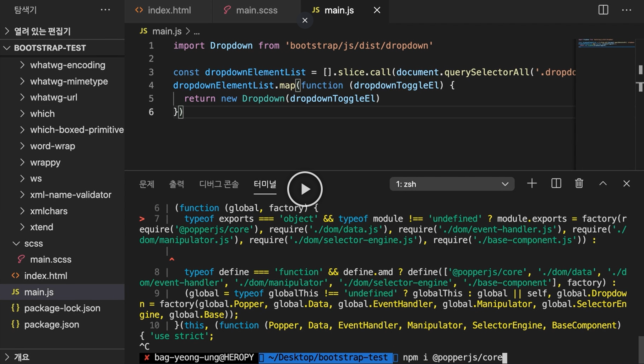Screen dimensions: 644x364
Task: Expand the wrappy folder
Action: 62,162
